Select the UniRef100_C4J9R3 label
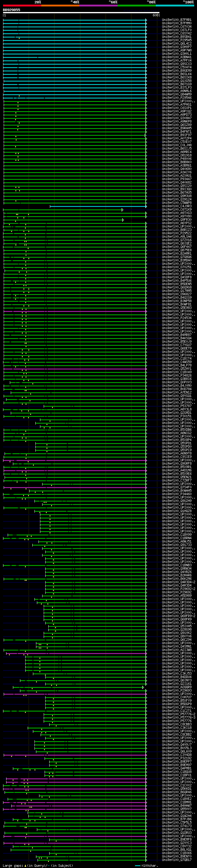 (176, 206)
